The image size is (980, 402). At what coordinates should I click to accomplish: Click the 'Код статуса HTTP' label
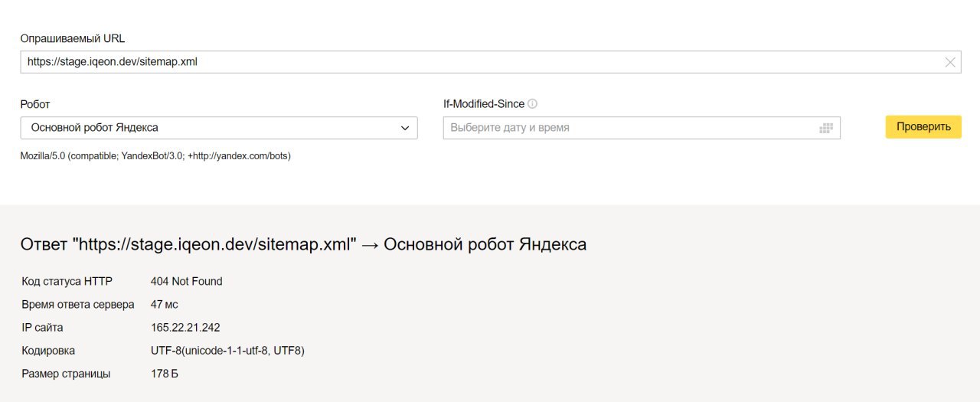pyautogui.click(x=67, y=282)
